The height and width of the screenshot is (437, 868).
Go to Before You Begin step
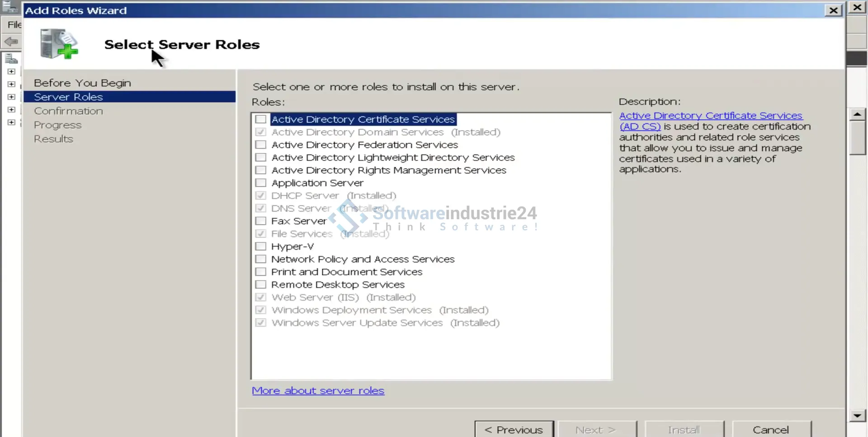(x=82, y=83)
